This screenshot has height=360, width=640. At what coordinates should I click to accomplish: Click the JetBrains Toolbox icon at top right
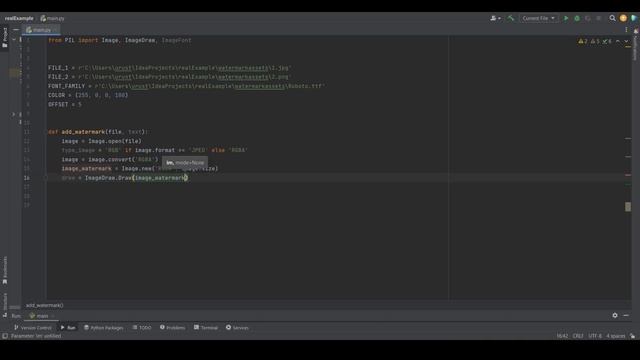[634, 18]
